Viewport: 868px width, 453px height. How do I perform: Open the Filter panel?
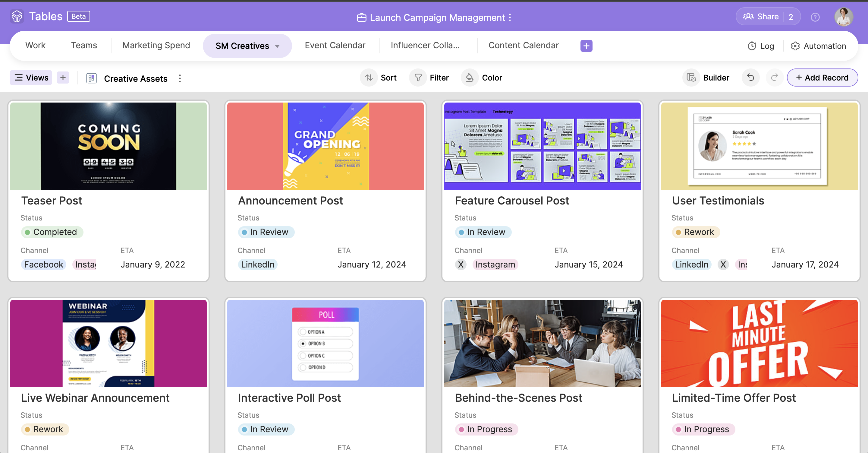point(430,77)
